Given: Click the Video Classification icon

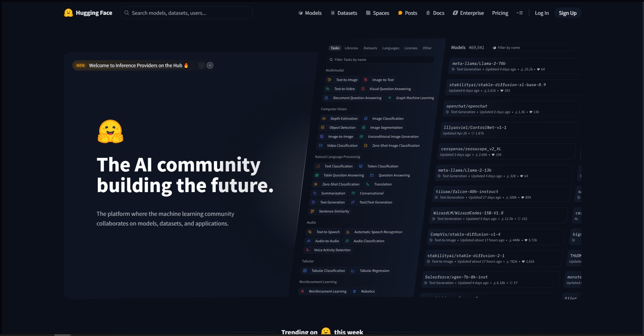Looking at the screenshot, I should coord(320,146).
